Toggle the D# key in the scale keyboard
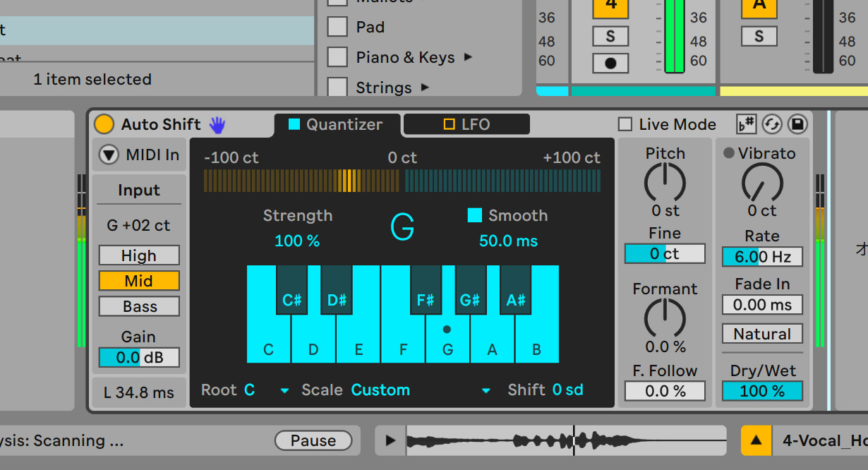This screenshot has height=470, width=868. [x=337, y=289]
